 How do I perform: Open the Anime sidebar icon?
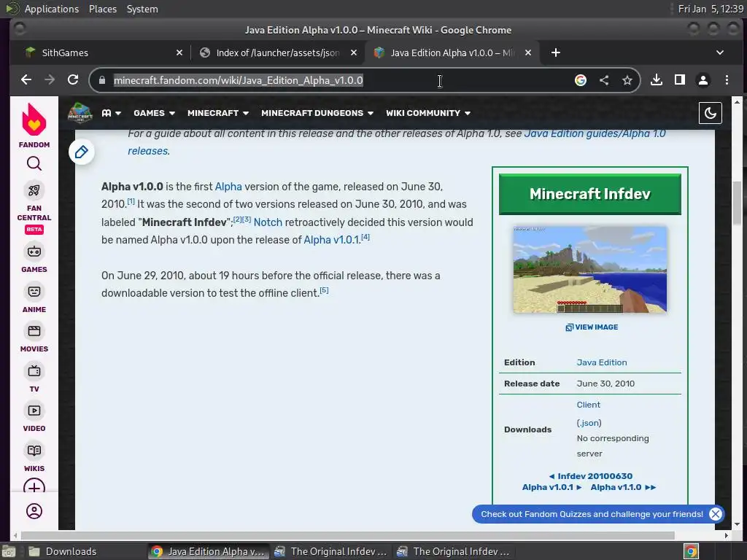tap(34, 292)
